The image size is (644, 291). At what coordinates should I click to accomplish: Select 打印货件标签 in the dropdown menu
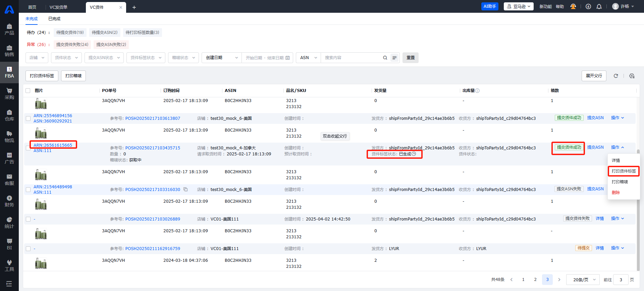(624, 171)
